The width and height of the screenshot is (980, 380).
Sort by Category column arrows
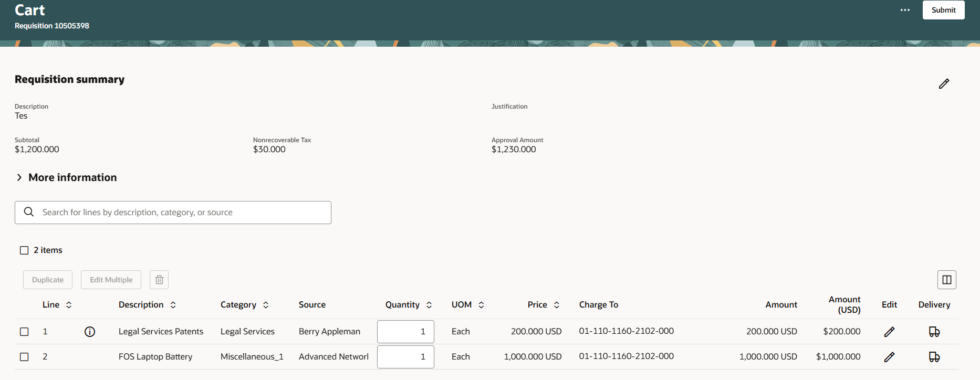(x=266, y=305)
